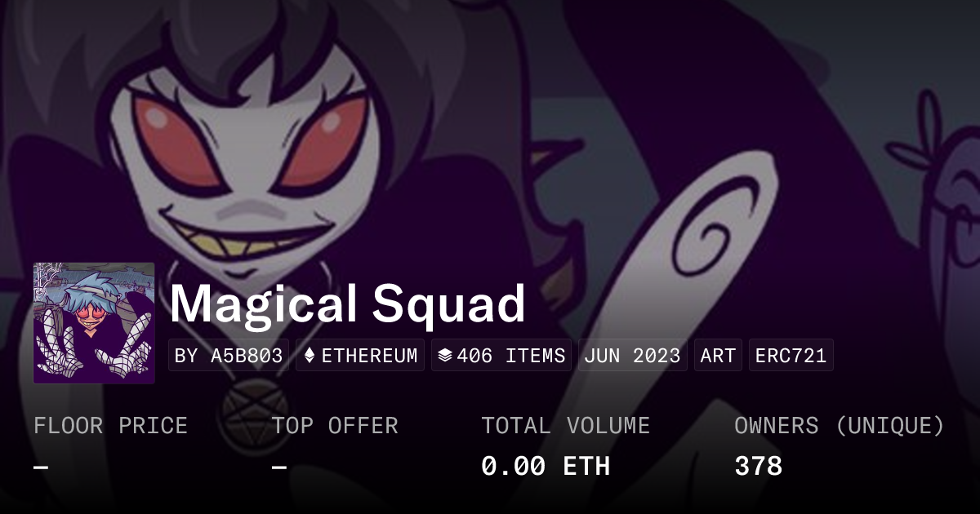This screenshot has width=980, height=514.
Task: Click the Magical Squad title heading
Action: point(347,304)
